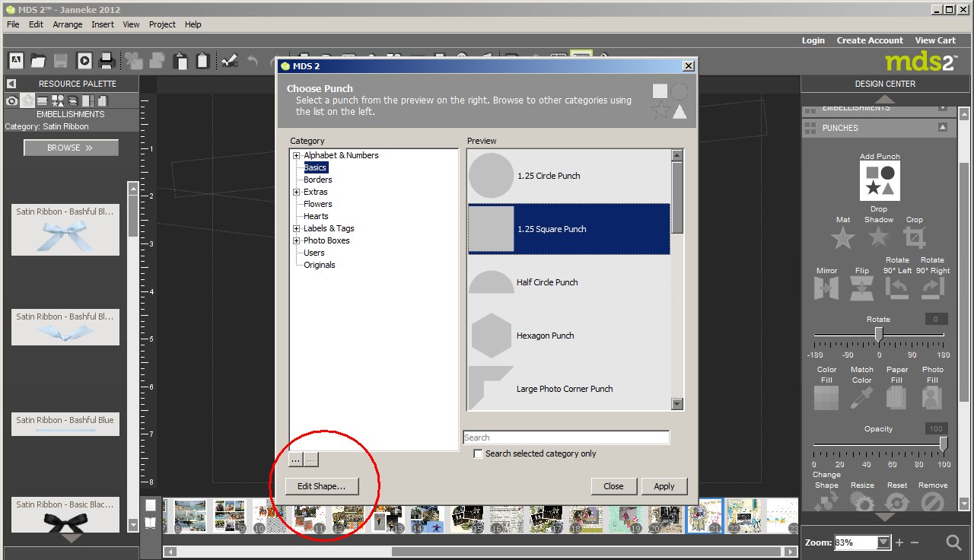Click Close button in Choose Punch dialog
Screen dimensions: 974x560
pyautogui.click(x=613, y=486)
